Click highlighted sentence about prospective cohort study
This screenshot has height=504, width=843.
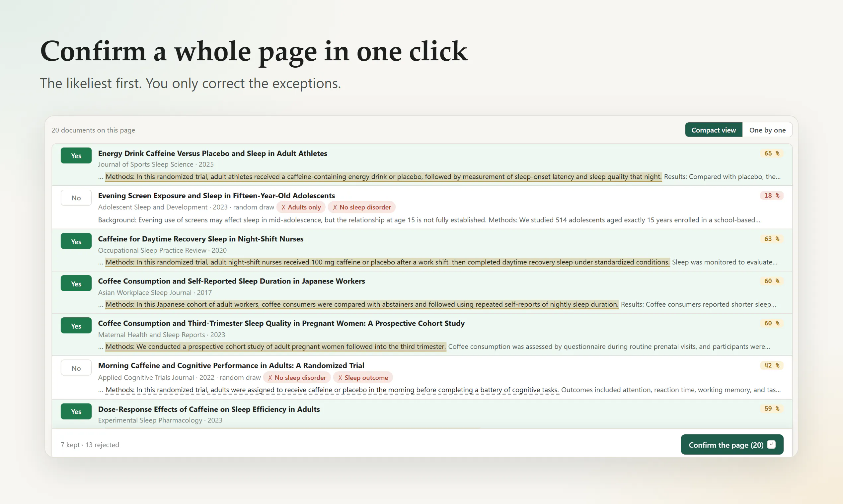pos(275,346)
